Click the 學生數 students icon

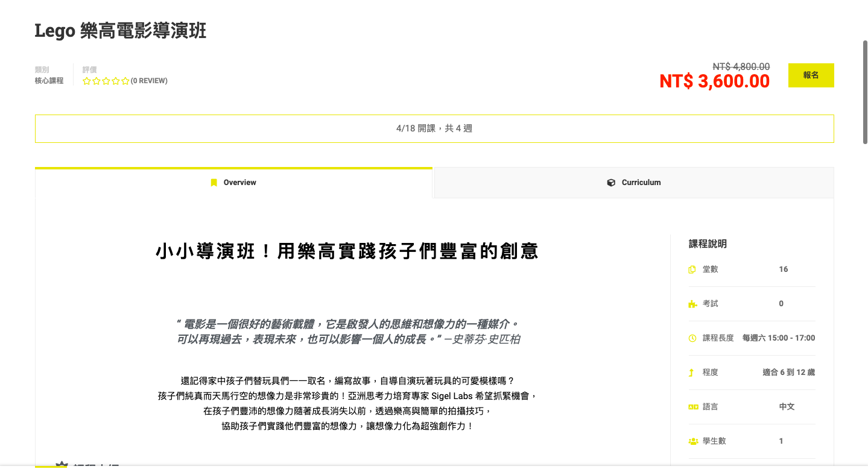click(693, 441)
